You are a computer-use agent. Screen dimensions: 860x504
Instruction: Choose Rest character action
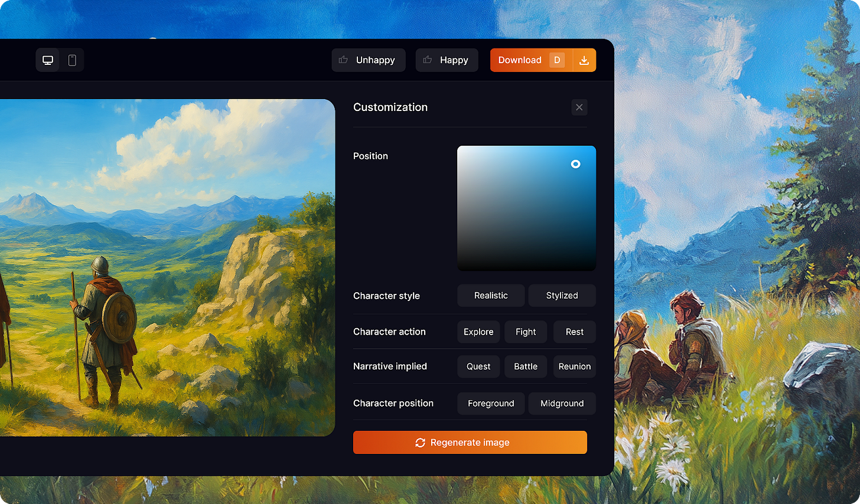575,332
